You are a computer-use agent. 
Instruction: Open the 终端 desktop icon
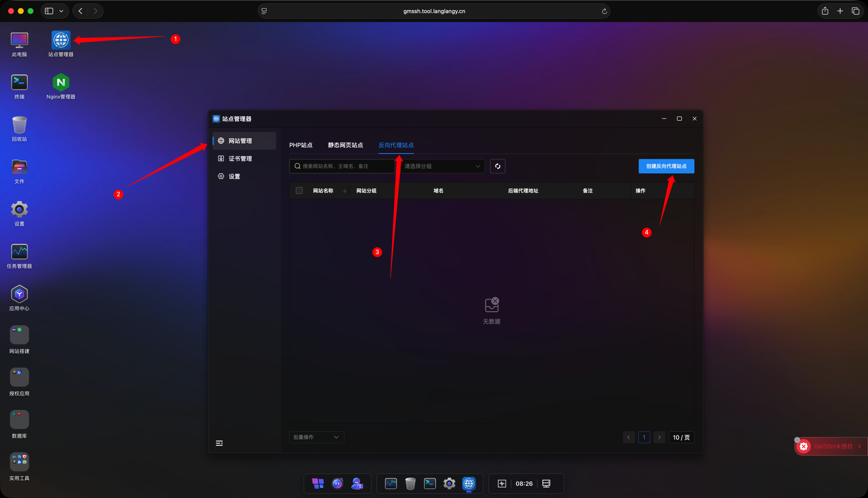pos(19,86)
